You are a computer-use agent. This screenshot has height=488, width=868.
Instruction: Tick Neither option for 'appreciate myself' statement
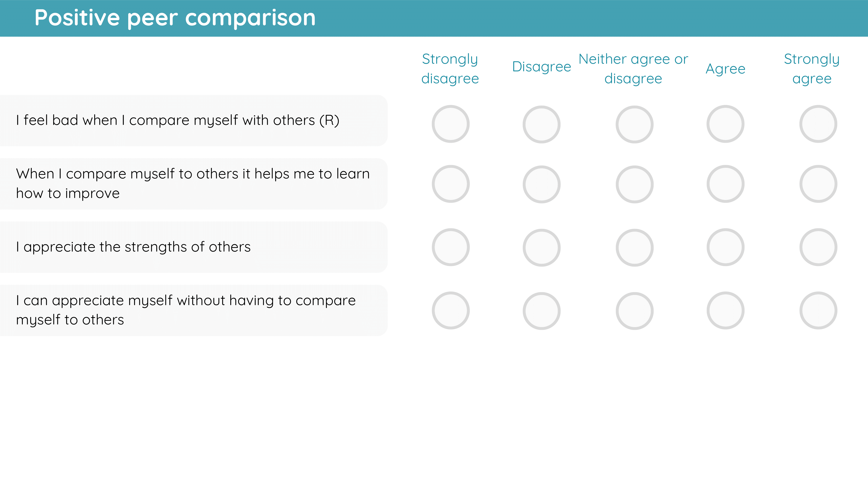point(635,311)
